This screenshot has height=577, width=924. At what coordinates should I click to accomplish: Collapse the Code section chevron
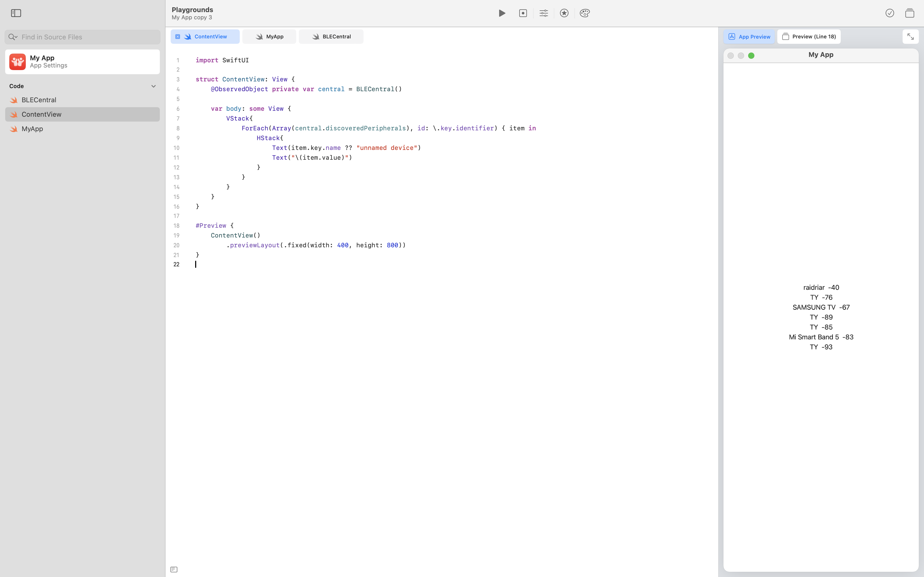153,86
